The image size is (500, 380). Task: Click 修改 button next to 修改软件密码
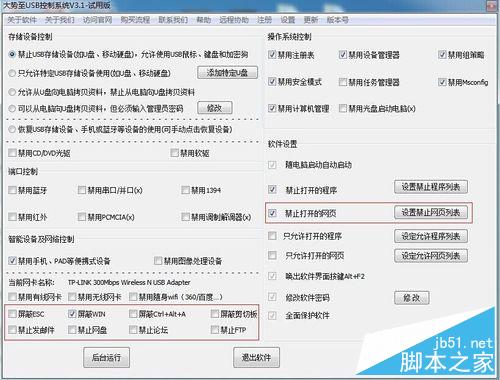(412, 298)
